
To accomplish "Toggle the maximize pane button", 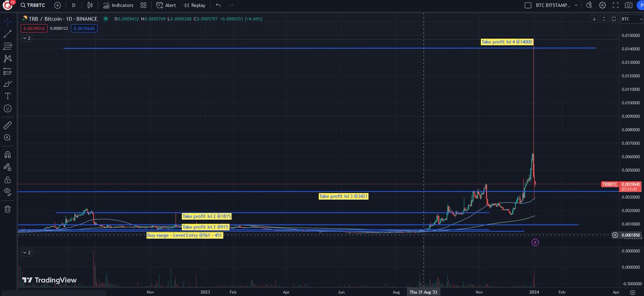I will tap(614, 19).
